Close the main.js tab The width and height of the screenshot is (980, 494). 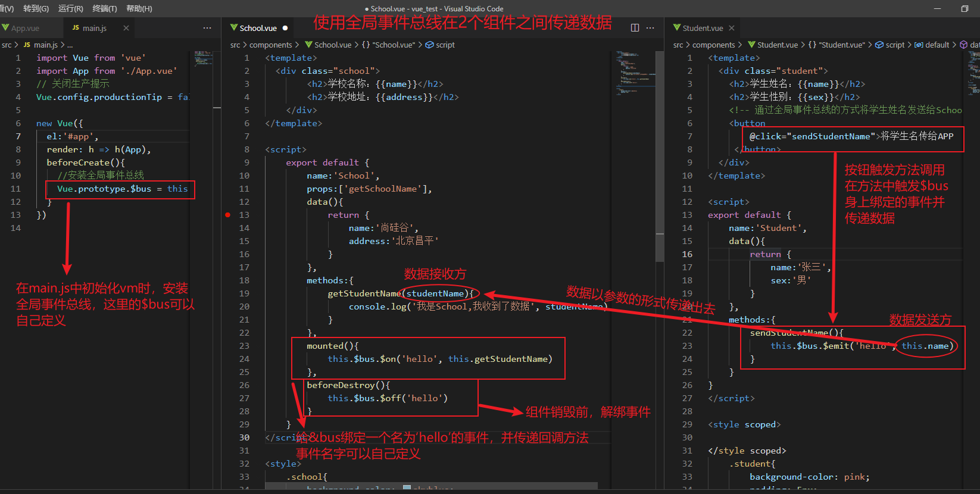[x=126, y=28]
